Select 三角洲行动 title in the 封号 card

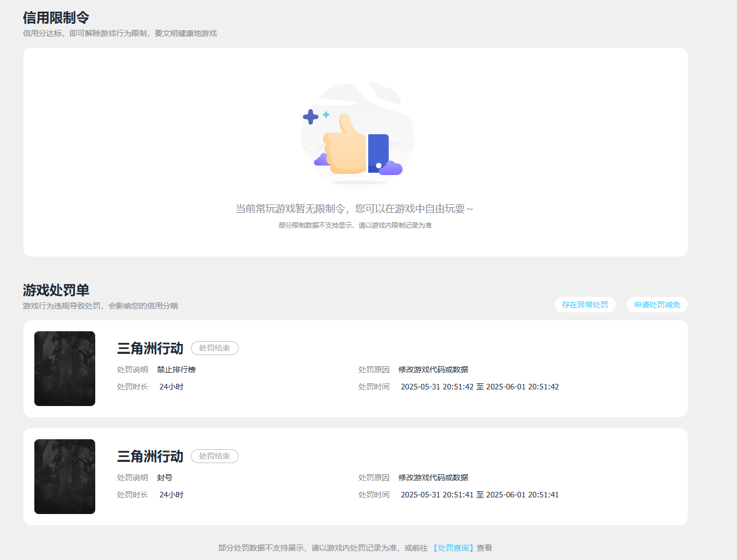(x=150, y=456)
